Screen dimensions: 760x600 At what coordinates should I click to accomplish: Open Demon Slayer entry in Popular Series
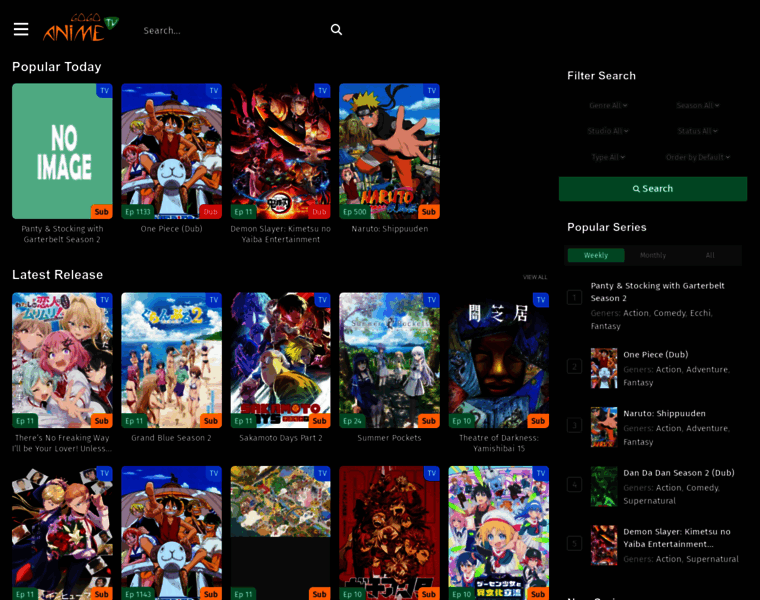[677, 538]
